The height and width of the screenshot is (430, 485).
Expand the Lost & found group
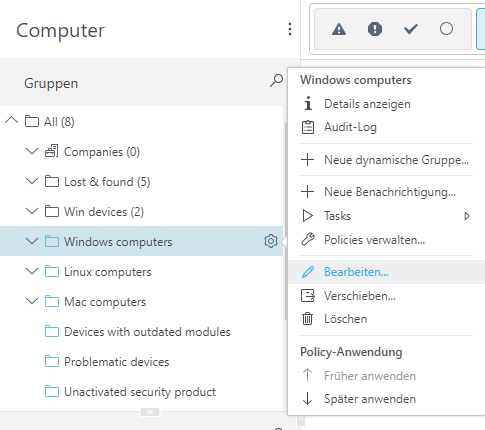[32, 181]
